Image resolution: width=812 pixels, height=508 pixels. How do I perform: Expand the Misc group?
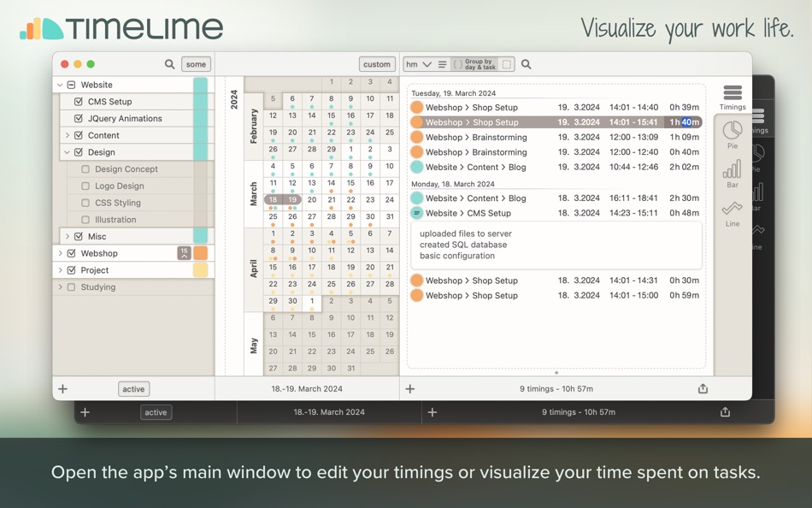click(68, 236)
